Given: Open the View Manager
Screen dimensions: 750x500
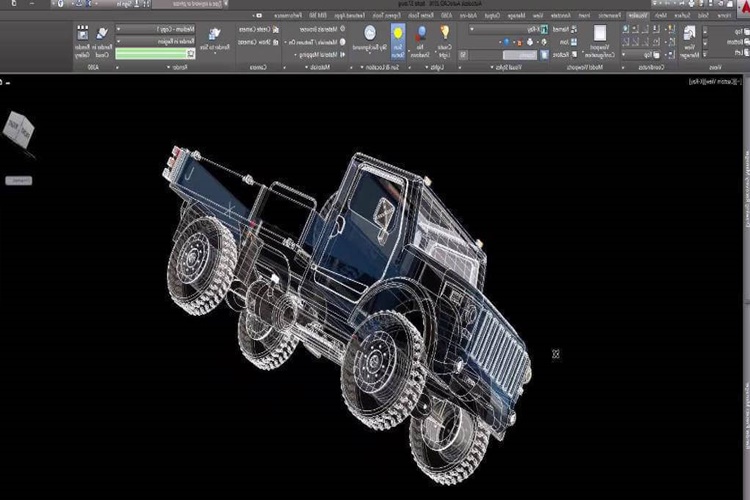Looking at the screenshot, I should coord(689,42).
